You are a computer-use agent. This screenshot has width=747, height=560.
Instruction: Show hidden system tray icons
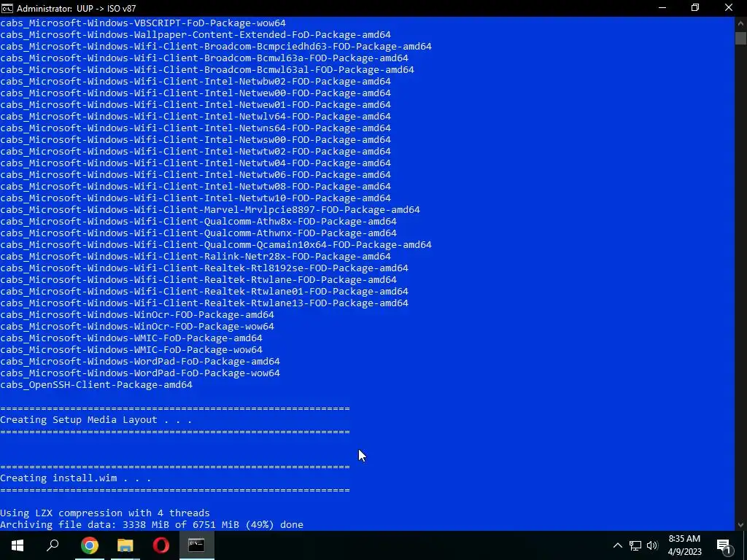[x=617, y=545]
